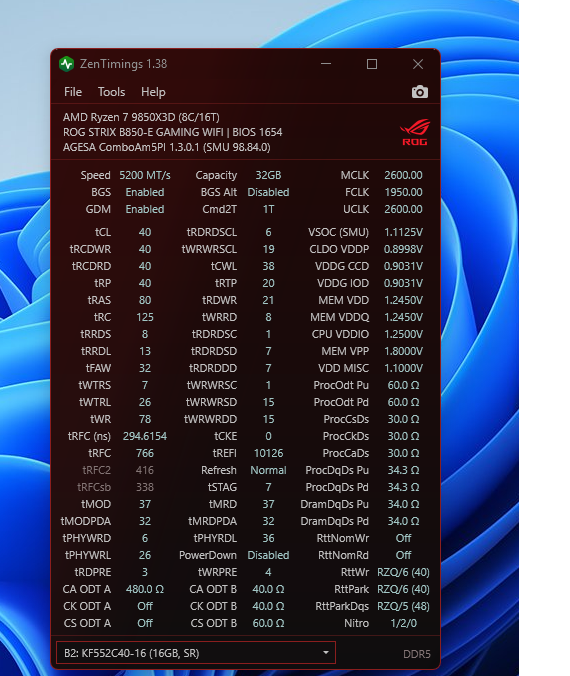Click the tRFCsb value 338
This screenshot has height=676, width=570.
tap(145, 487)
